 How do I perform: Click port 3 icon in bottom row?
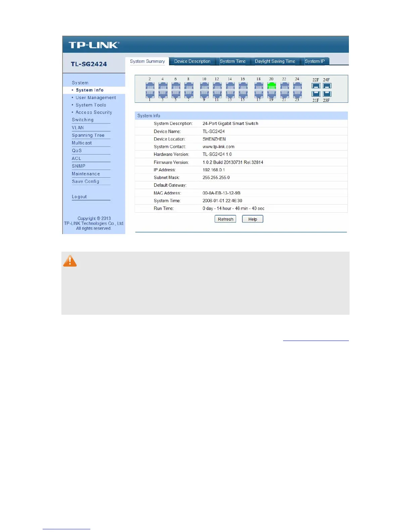163,94
